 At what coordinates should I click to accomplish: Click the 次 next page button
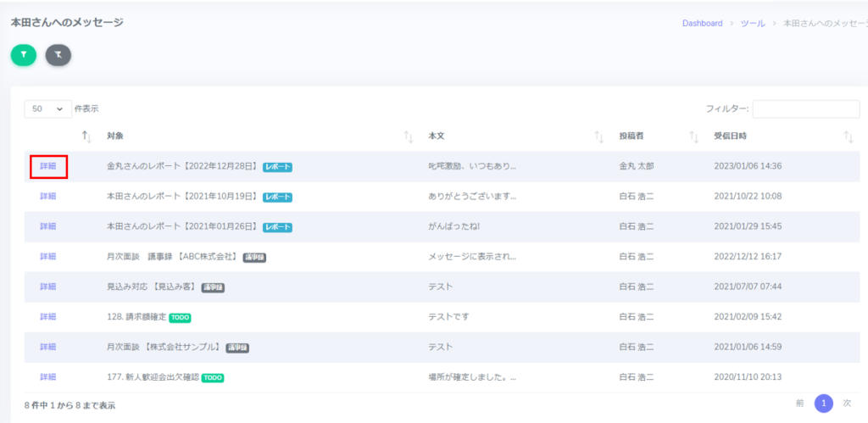(847, 404)
